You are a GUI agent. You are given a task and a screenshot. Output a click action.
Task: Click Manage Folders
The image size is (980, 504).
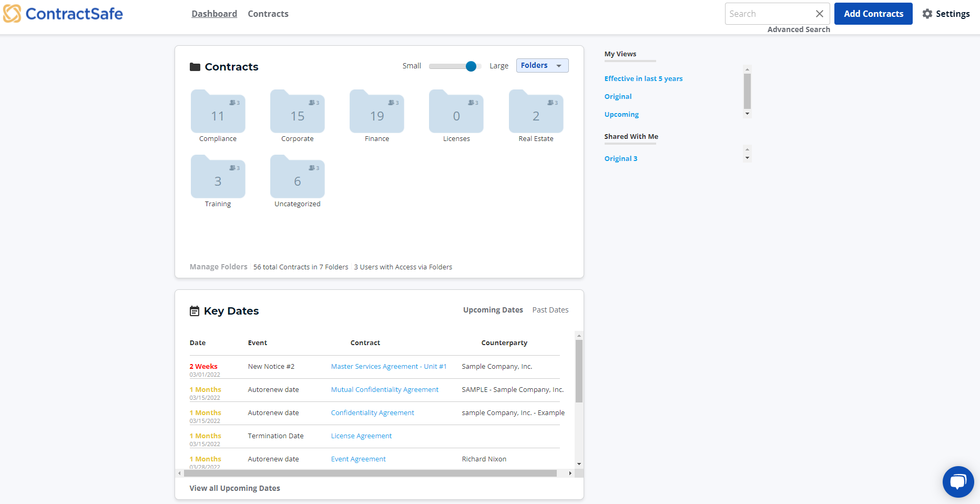[218, 267]
